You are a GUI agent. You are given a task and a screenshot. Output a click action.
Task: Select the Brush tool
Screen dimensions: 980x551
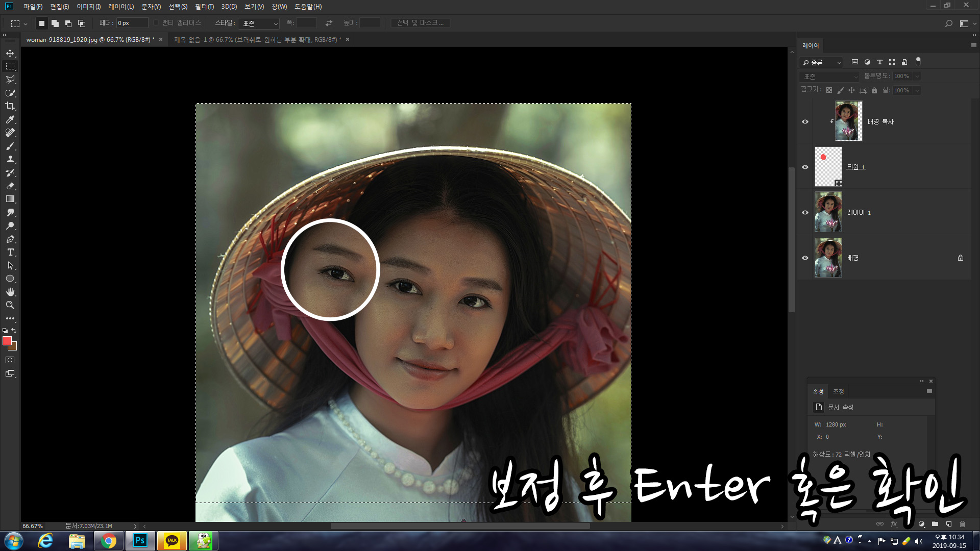(x=10, y=146)
